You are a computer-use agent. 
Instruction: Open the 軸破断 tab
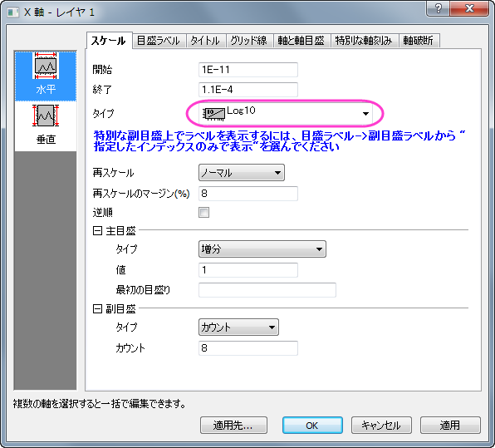coord(419,41)
